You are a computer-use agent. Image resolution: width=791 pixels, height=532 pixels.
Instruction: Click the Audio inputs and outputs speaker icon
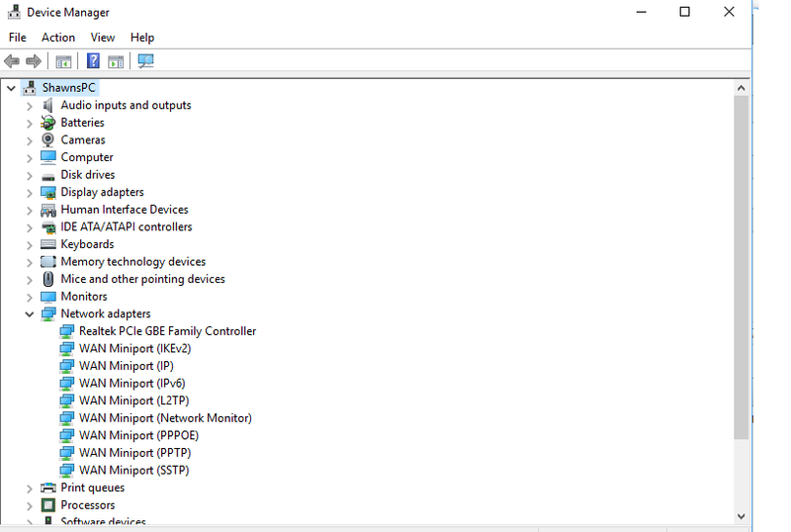pyautogui.click(x=47, y=105)
